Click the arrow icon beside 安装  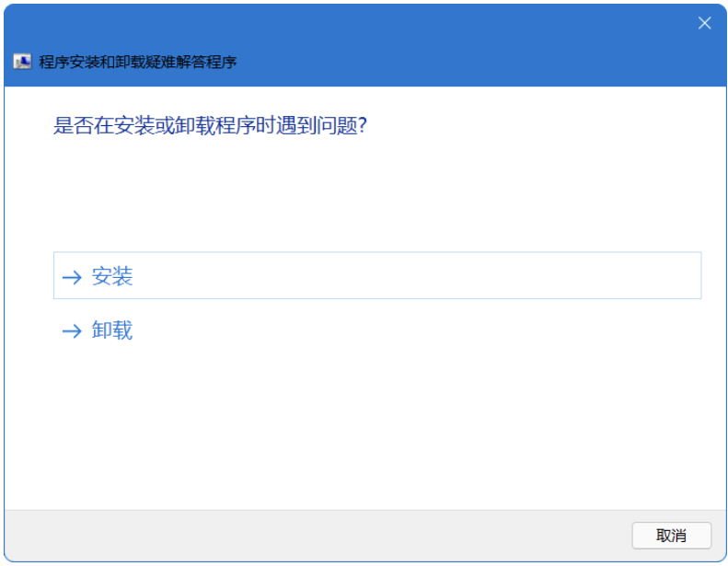72,277
